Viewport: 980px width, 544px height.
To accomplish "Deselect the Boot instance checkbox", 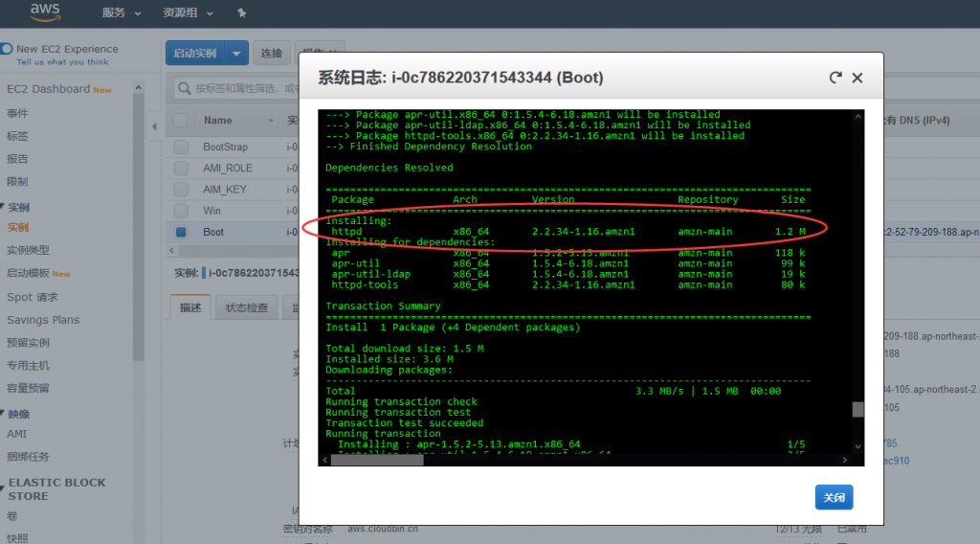I will (181, 232).
